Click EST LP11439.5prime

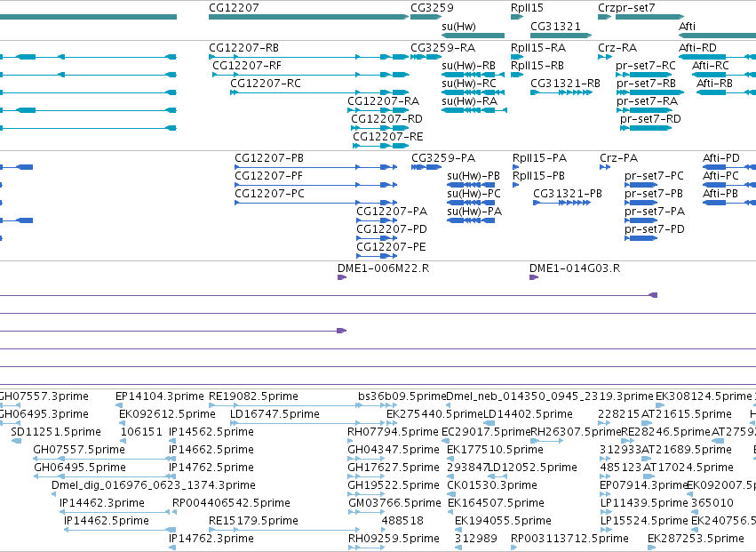click(644, 503)
